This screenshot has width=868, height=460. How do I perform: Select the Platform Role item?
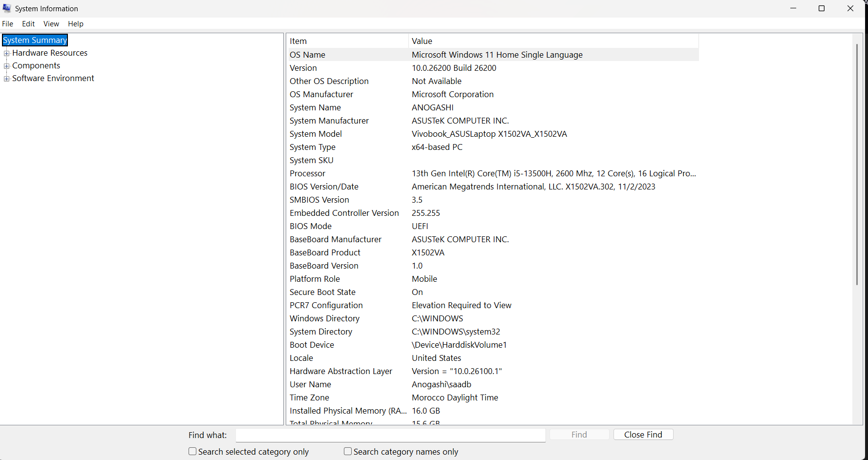pos(315,279)
